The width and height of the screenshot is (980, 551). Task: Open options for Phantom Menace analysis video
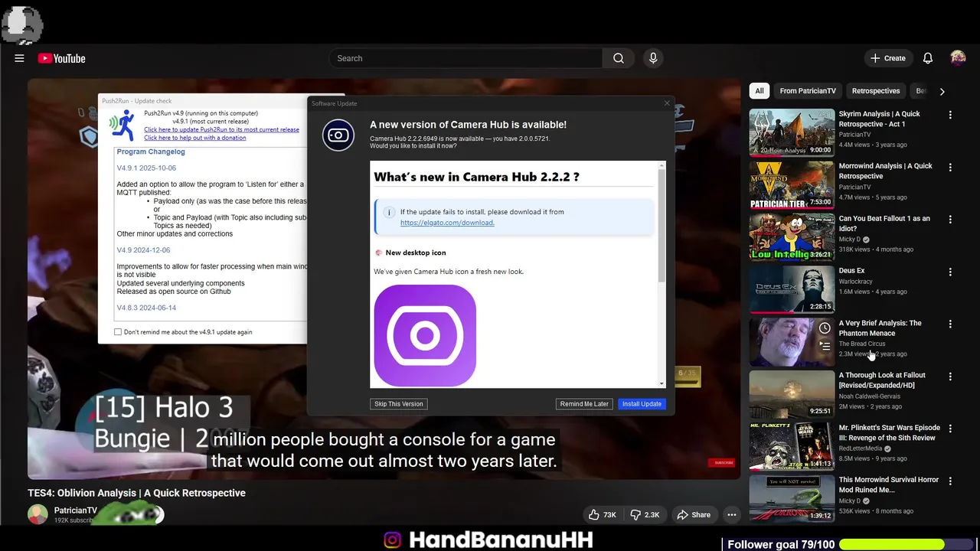(x=950, y=324)
